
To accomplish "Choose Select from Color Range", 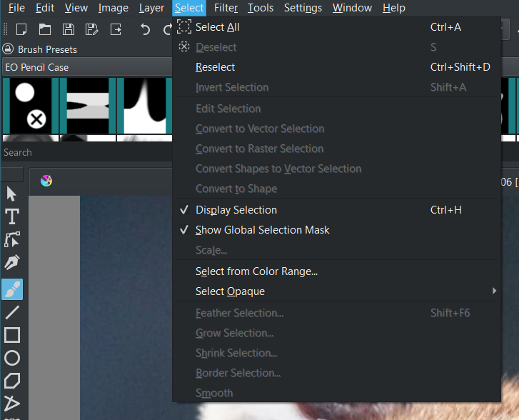I will tap(336, 271).
